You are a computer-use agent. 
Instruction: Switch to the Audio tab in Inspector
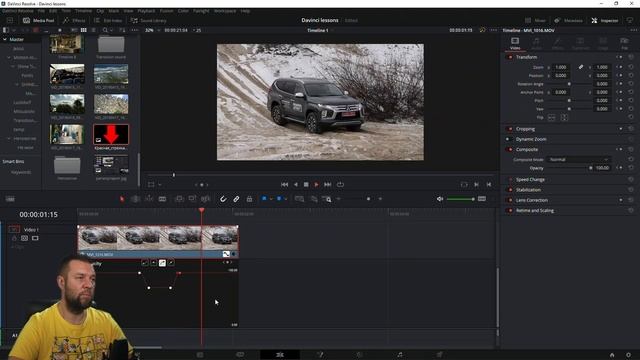[536, 43]
